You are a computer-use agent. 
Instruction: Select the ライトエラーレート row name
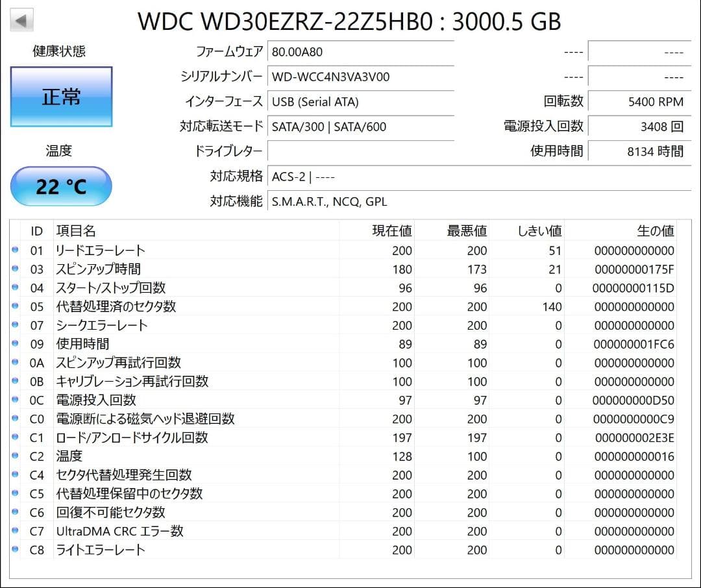[x=101, y=550]
